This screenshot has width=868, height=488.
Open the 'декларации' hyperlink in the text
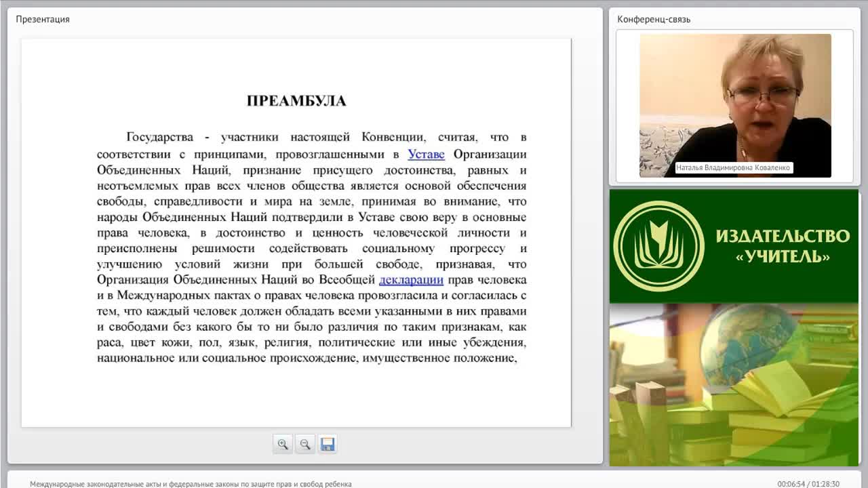coord(411,279)
